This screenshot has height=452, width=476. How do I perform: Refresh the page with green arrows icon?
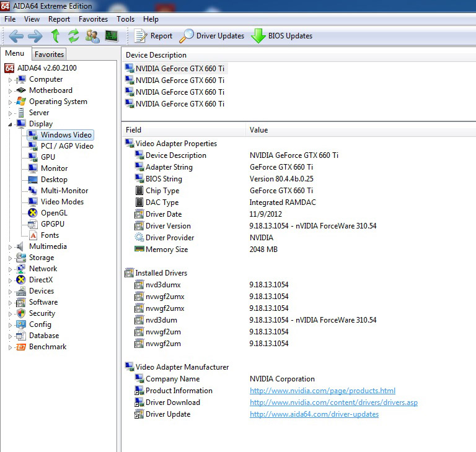pos(74,36)
